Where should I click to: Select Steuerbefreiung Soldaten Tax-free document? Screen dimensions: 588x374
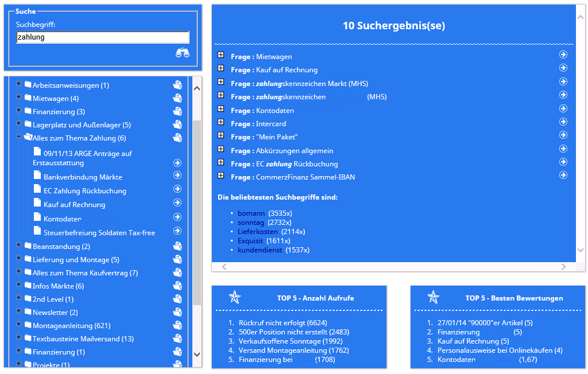99,232
